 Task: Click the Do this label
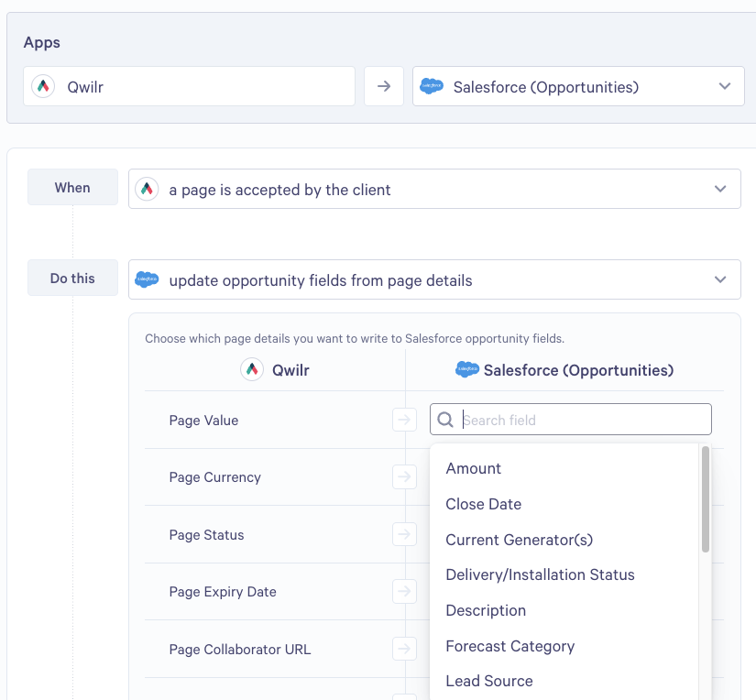(x=72, y=278)
